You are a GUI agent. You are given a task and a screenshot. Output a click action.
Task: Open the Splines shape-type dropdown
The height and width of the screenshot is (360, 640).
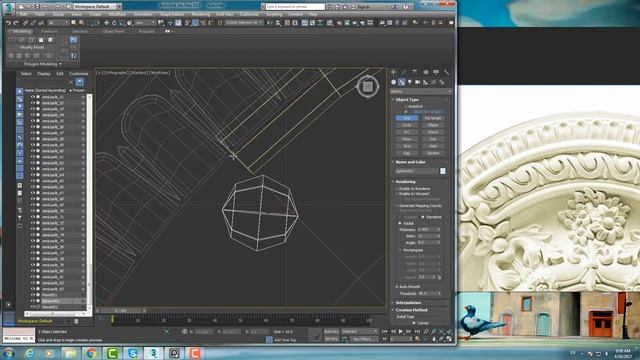(x=421, y=91)
